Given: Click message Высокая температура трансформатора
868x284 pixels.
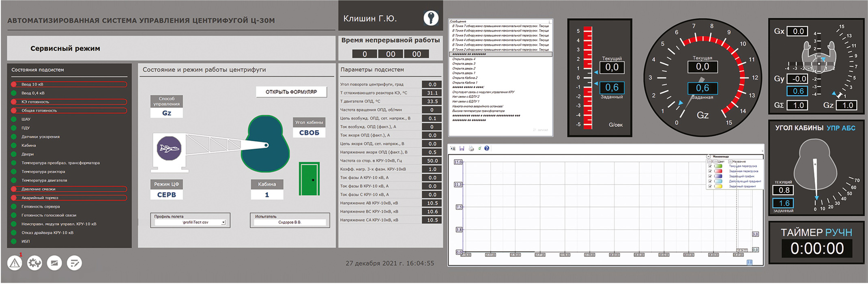Looking at the screenshot, I should 478,111.
